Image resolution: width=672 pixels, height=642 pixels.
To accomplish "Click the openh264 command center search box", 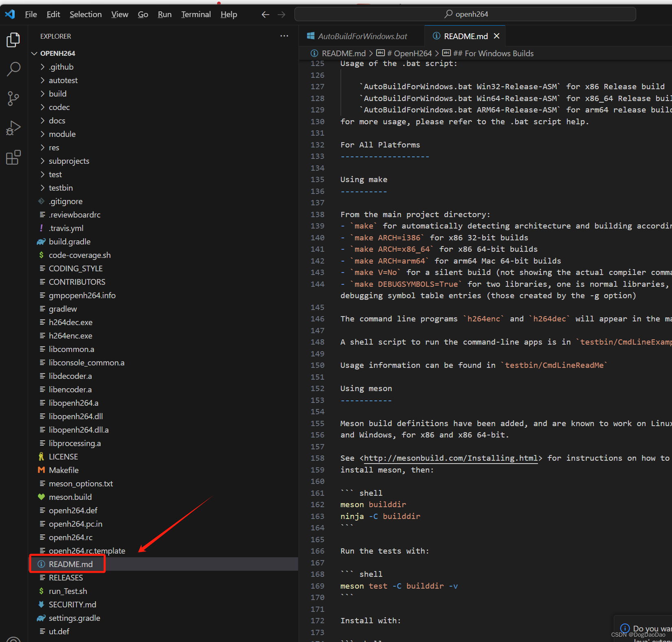I will tap(465, 14).
